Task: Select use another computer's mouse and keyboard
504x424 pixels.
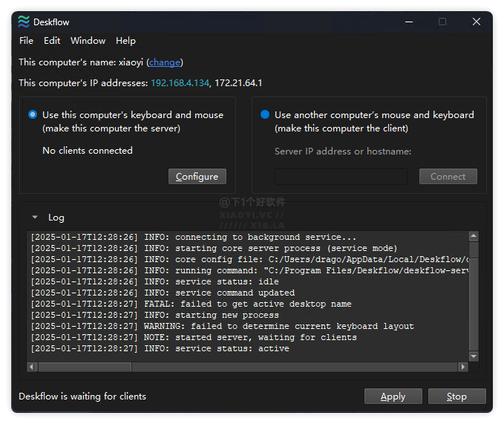Action: pos(265,115)
